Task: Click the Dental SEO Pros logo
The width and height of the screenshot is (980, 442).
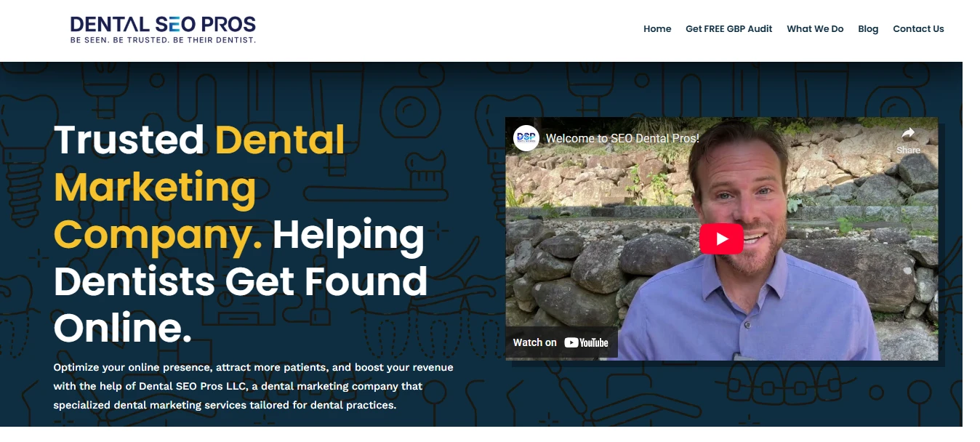Action: [x=163, y=29]
